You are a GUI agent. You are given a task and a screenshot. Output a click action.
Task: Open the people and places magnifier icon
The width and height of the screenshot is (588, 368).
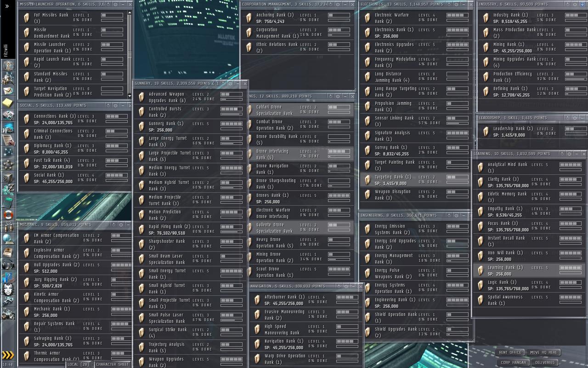click(8, 77)
